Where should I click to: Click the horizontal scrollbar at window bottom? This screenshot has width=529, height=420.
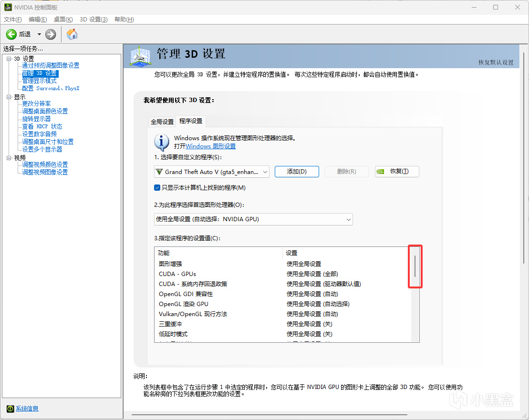269,415
